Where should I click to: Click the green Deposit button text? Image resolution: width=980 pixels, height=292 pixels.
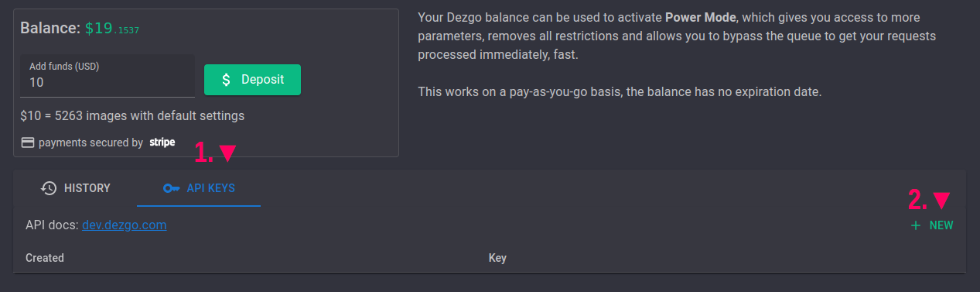coord(263,80)
